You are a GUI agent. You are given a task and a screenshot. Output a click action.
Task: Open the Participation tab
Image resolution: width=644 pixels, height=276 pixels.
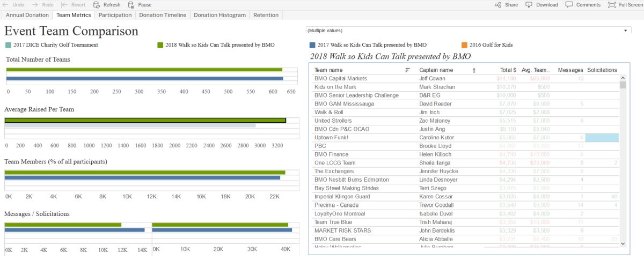(115, 15)
